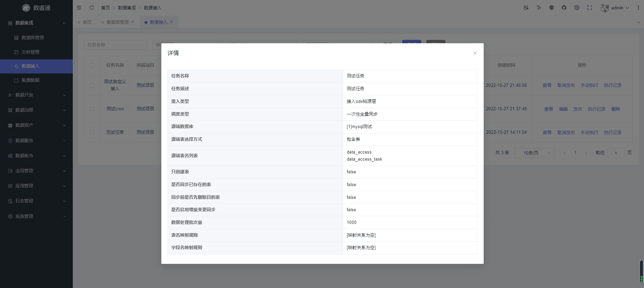Image resolution: width=644 pixels, height=288 pixels.
Task: Click the 测试自定义接入 task name link
Action: click(115, 85)
